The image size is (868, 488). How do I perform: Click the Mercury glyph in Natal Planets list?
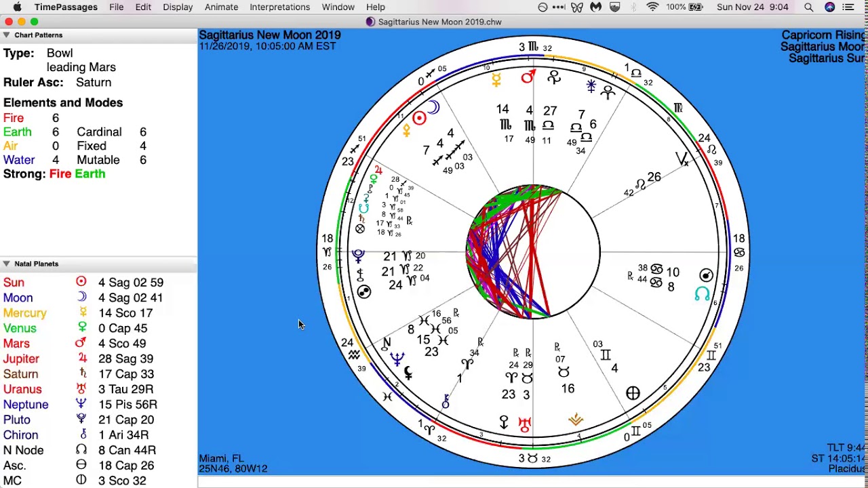tap(81, 312)
